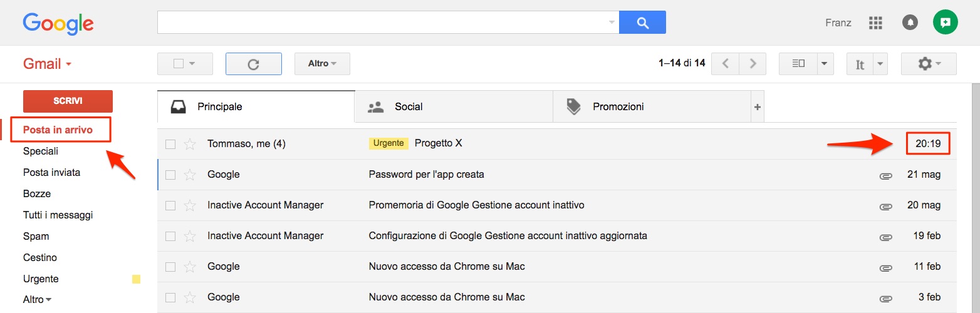
Task: Open Posta in arrivo folder
Action: (x=58, y=130)
